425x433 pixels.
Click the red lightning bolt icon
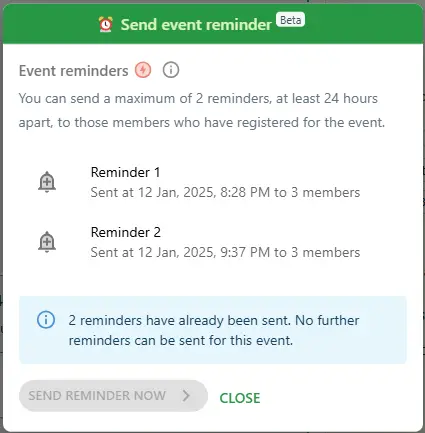143,70
